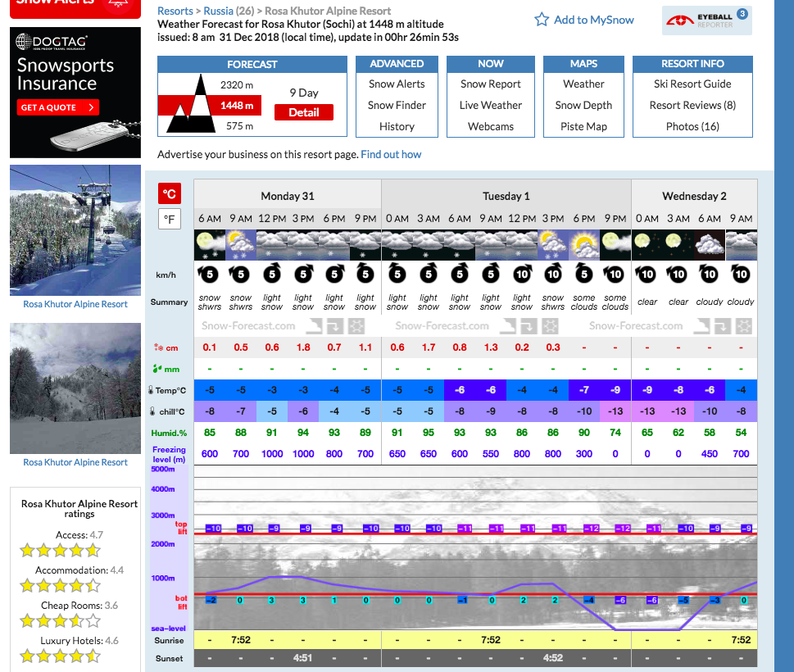Select the 2320 m elevation forecast
Viewport: 794px width, 672px height.
237,85
